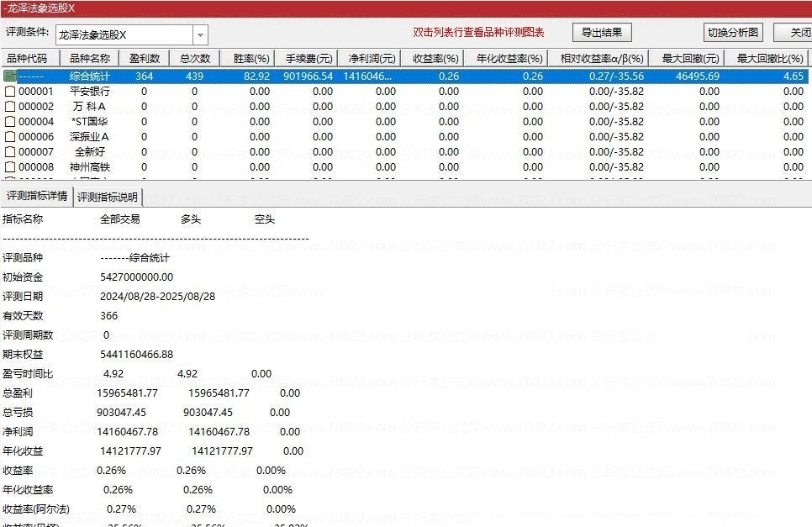The width and height of the screenshot is (812, 527).
Task: Select the 全新好 row
Action: pos(404,152)
